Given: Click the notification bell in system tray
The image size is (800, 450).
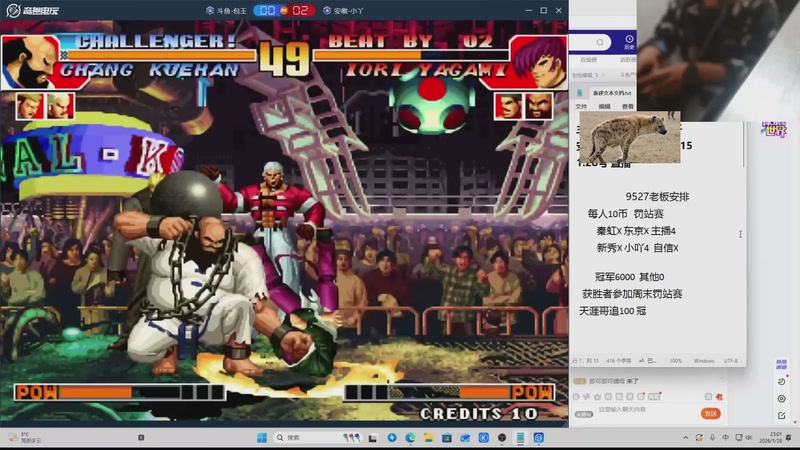Looking at the screenshot, I should pos(789,438).
